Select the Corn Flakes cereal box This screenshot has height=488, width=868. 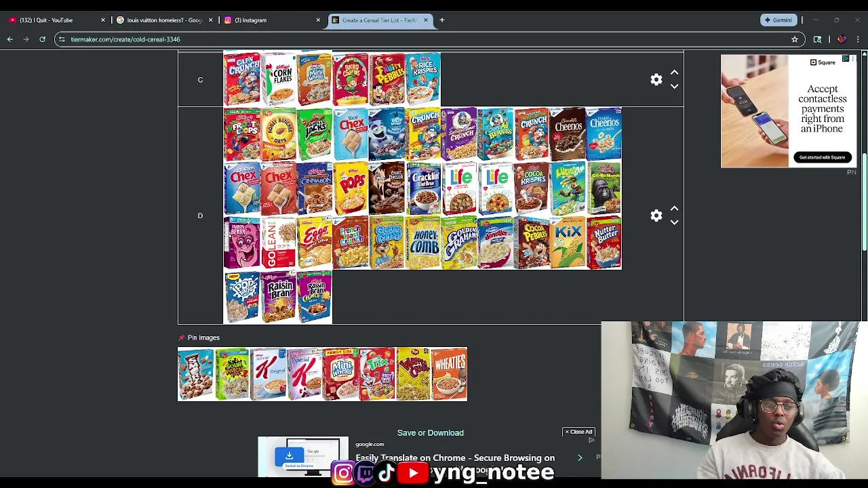(x=278, y=80)
